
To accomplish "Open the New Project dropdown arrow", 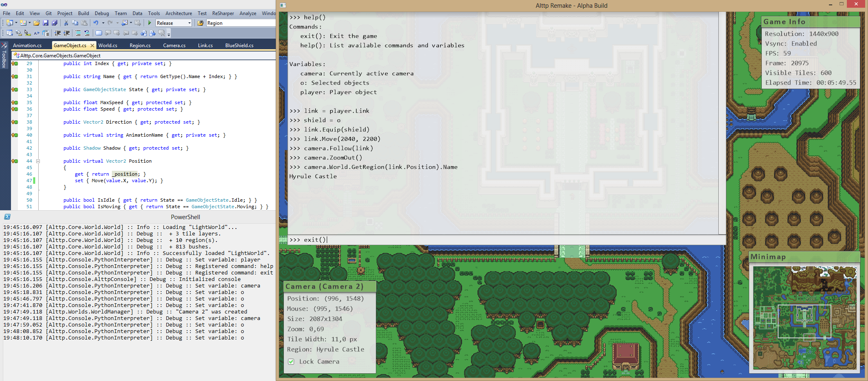I will tap(16, 23).
